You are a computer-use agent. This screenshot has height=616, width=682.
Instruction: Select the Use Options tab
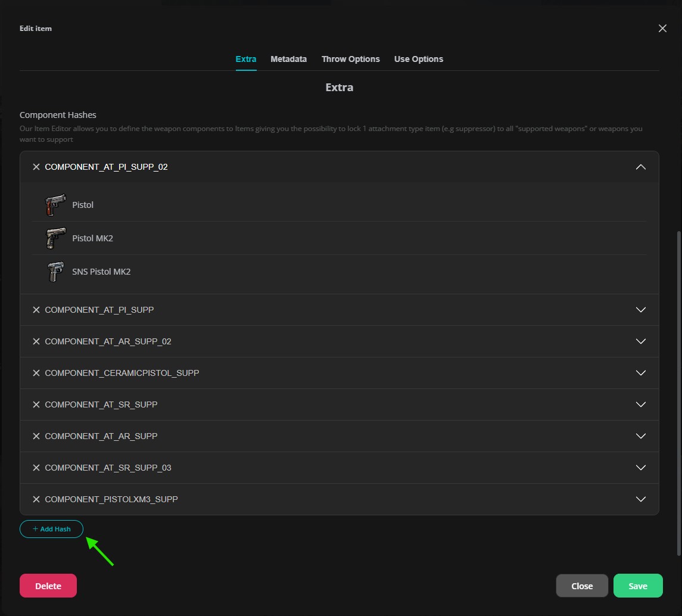[418, 59]
